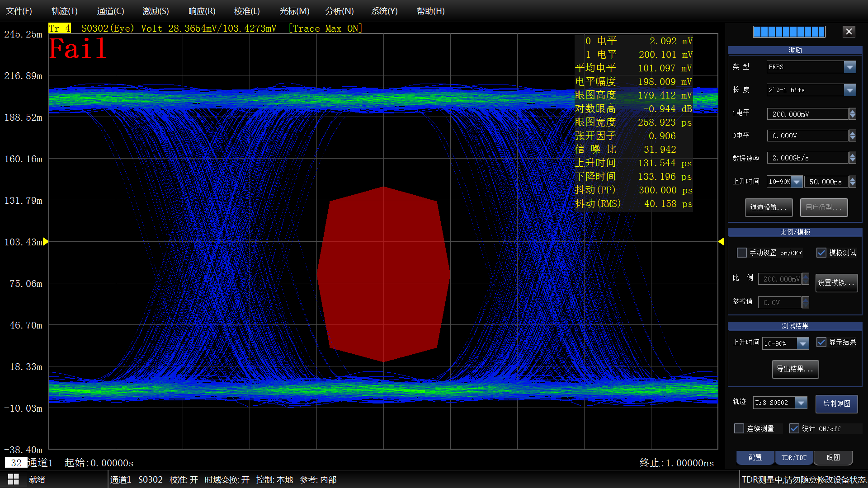This screenshot has width=868, height=488.
Task: Click the 抖动(RMS) measurement row
Action: tap(633, 204)
